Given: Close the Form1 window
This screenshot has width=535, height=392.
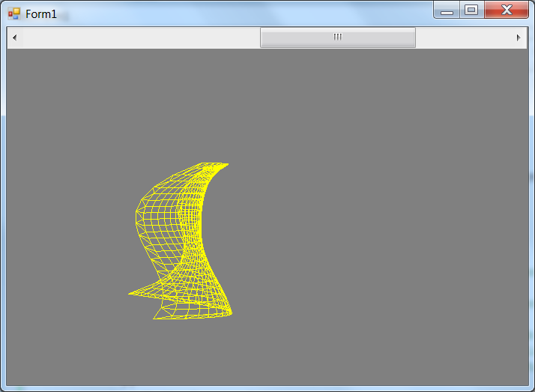Looking at the screenshot, I should 507,10.
